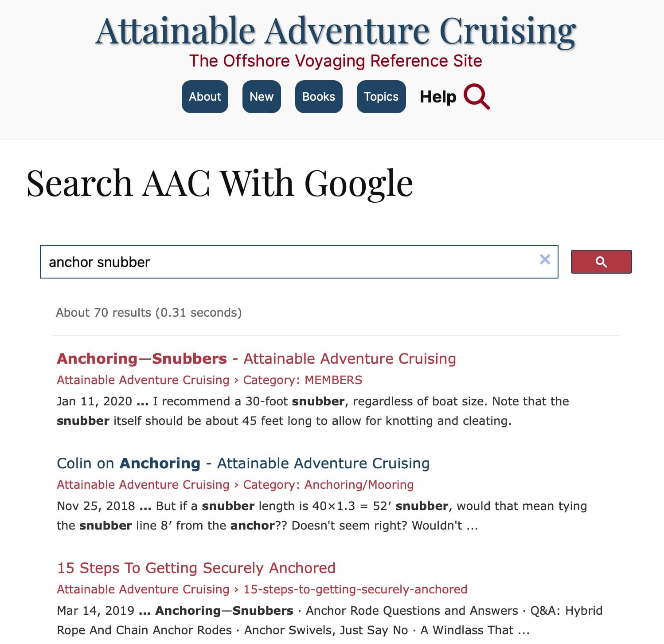Click the About 70 results count text
This screenshot has height=644, width=664.
pos(148,313)
